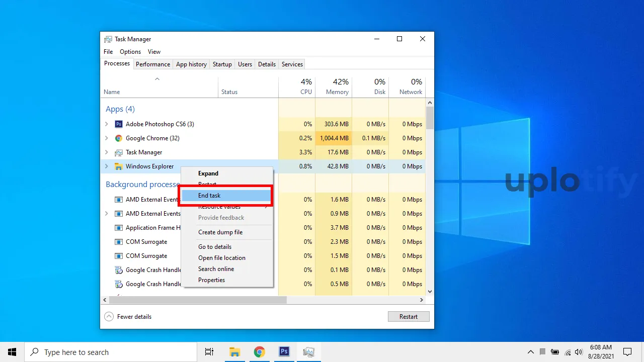Viewport: 644px width, 362px height.
Task: Switch to the App history tab
Action: 191,64
